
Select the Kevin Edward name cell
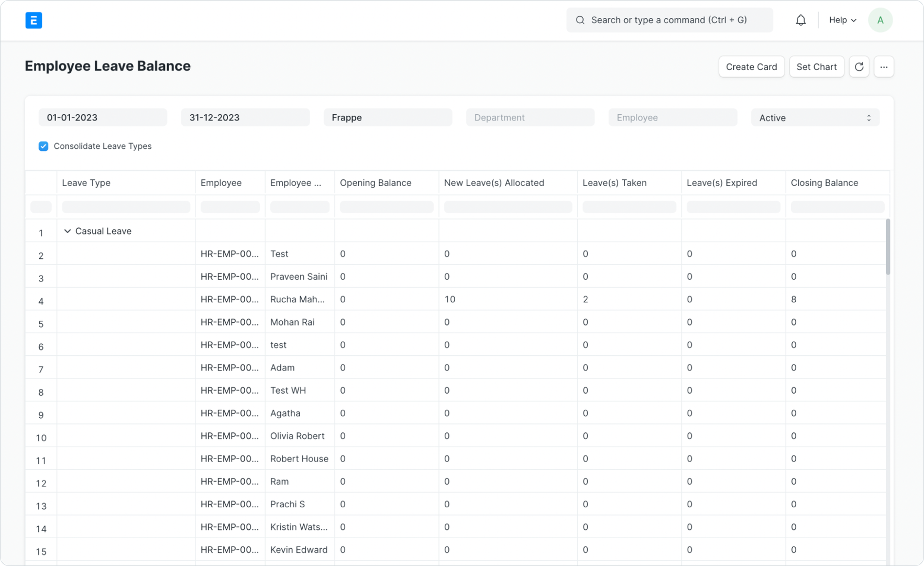pyautogui.click(x=300, y=550)
